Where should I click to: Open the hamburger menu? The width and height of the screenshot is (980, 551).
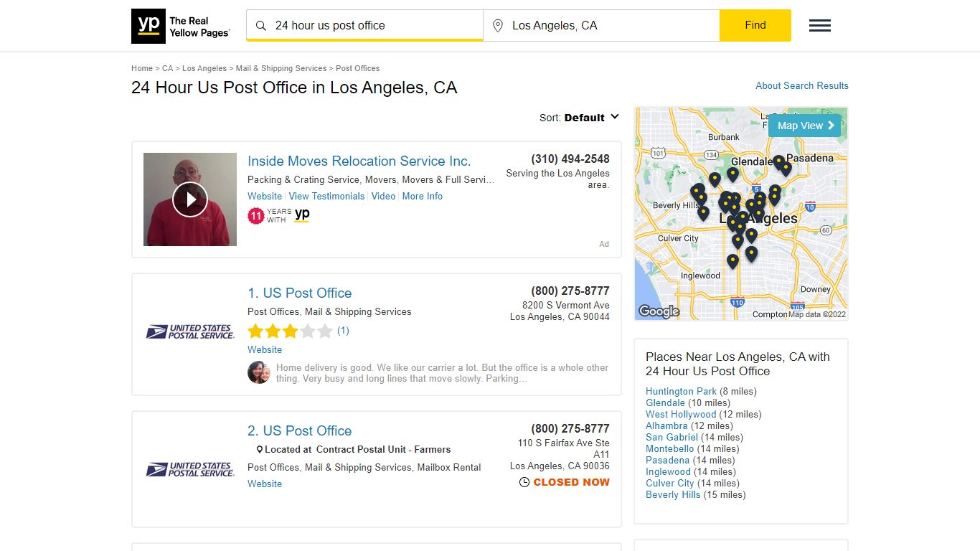820,26
